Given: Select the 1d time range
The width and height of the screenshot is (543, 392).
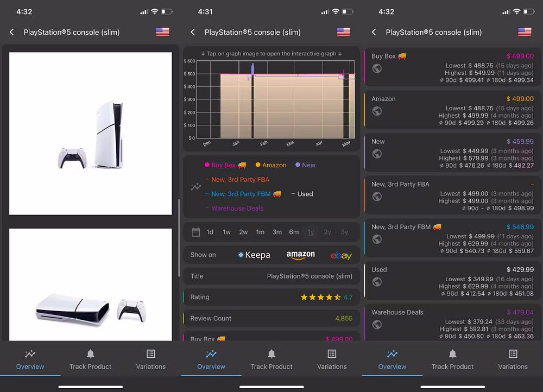Looking at the screenshot, I should pos(210,232).
